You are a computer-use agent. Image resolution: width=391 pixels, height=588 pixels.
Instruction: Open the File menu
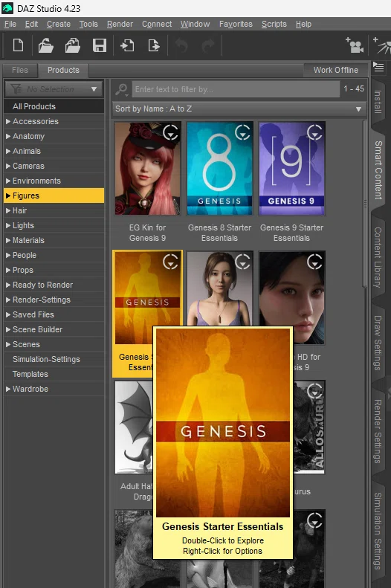tap(10, 24)
